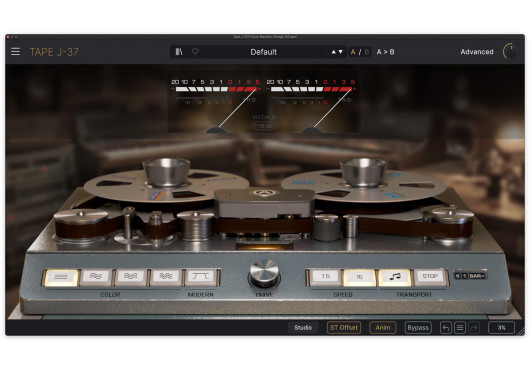Image resolution: width=530 pixels, height=371 pixels.
Task: Adjust the output knob beside Advanced
Action: coord(510,52)
